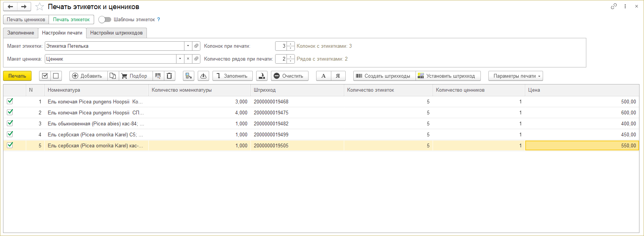Screen dimensions: 644x236
Task: Click the copy row icon
Action: tap(113, 76)
